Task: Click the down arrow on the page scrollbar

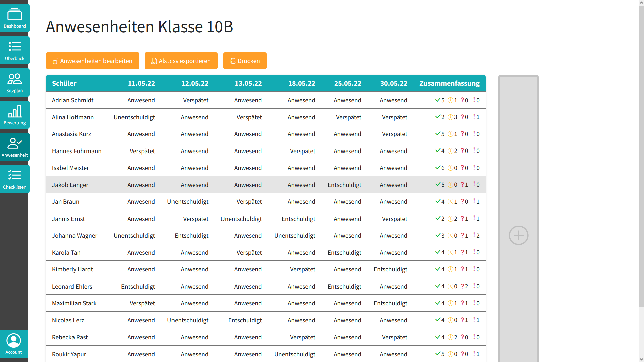Action: pyautogui.click(x=641, y=359)
